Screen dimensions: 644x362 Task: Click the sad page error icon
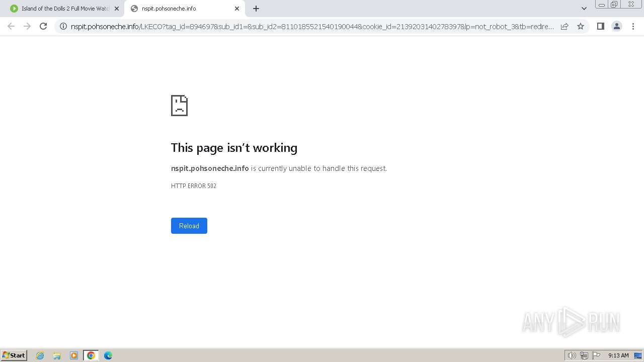click(179, 106)
